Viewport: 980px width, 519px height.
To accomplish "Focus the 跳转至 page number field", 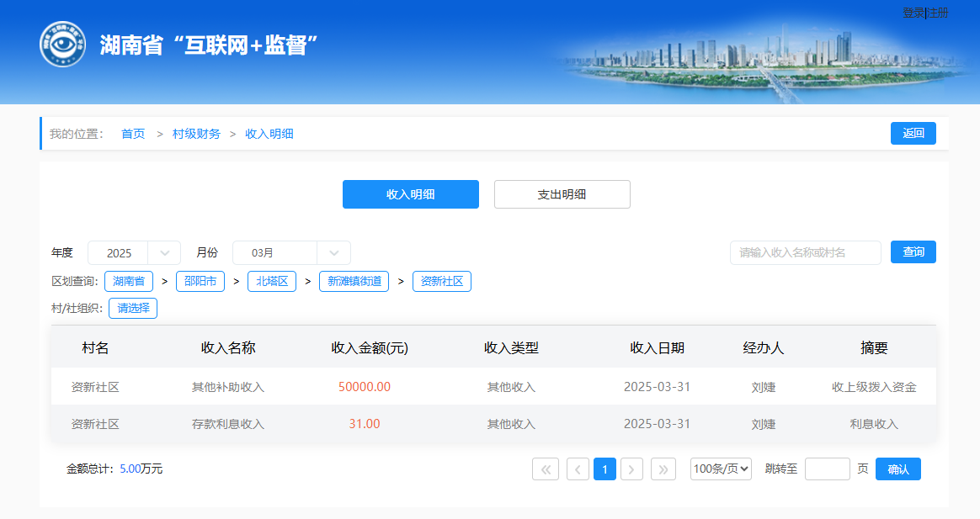I will pyautogui.click(x=827, y=469).
